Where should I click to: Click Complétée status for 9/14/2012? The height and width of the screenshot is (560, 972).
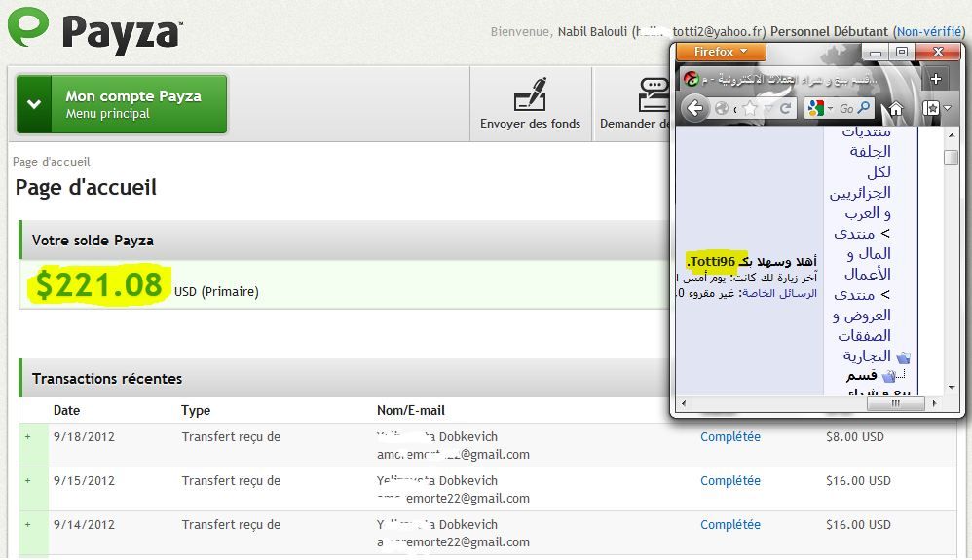(730, 525)
